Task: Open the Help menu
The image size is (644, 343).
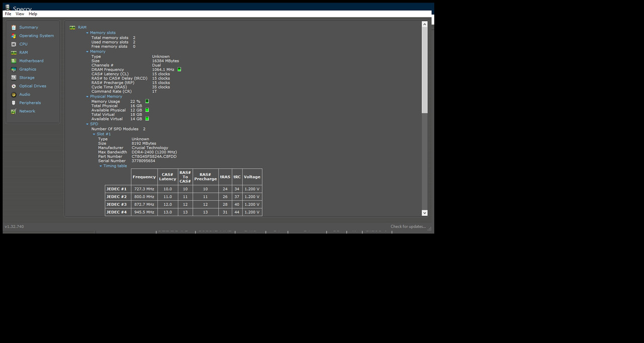Action: 33,14
